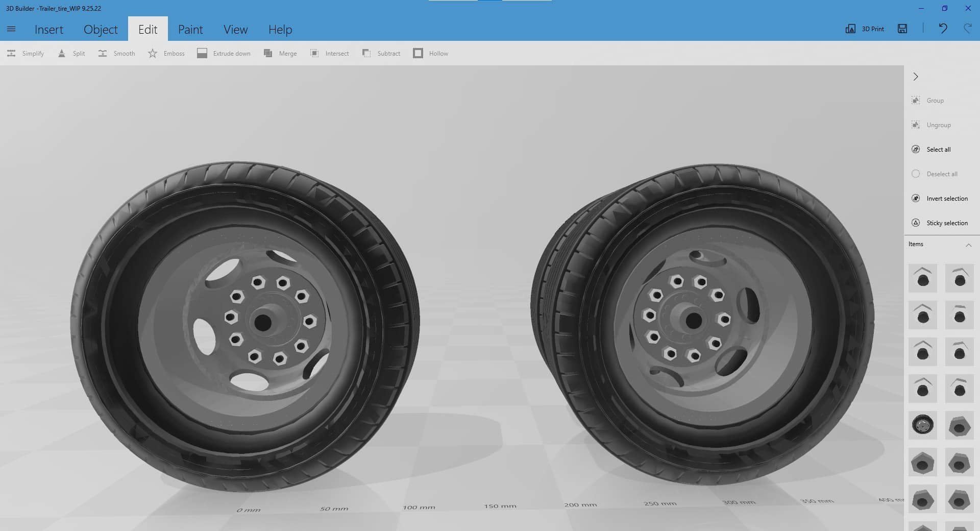The image size is (980, 531).
Task: Open the Paint tab
Action: click(190, 30)
